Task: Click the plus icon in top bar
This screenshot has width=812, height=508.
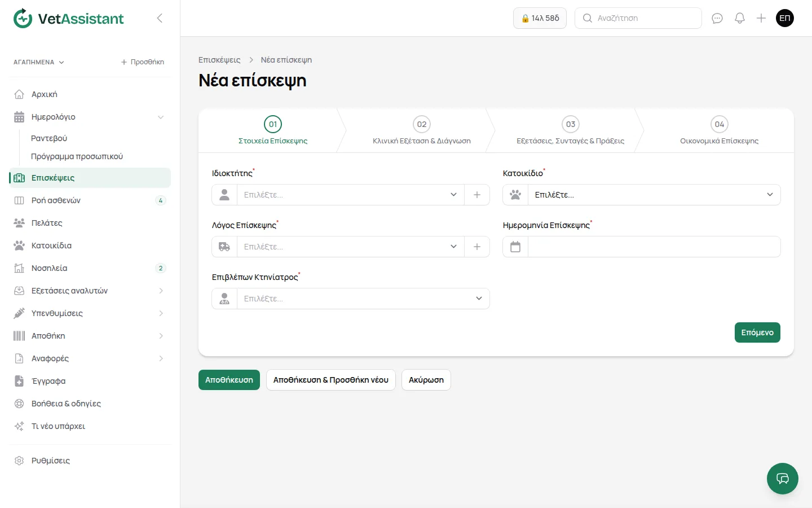Action: (761, 18)
